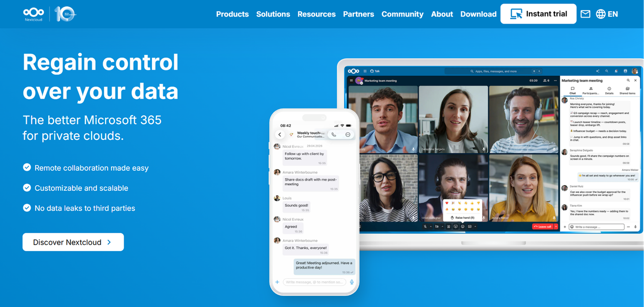Screen dimensions: 644x307
Task: Click the Nextcloud logo in site header
Action: point(34,14)
